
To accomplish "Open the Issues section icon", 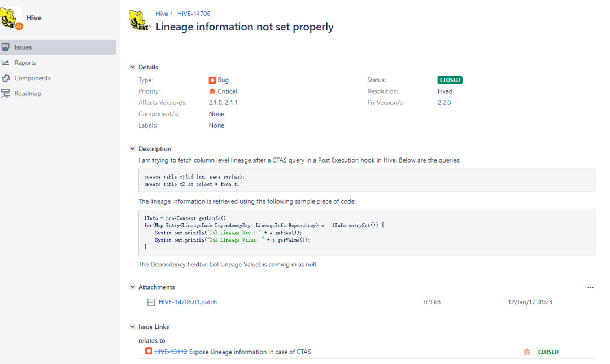I will [6, 47].
